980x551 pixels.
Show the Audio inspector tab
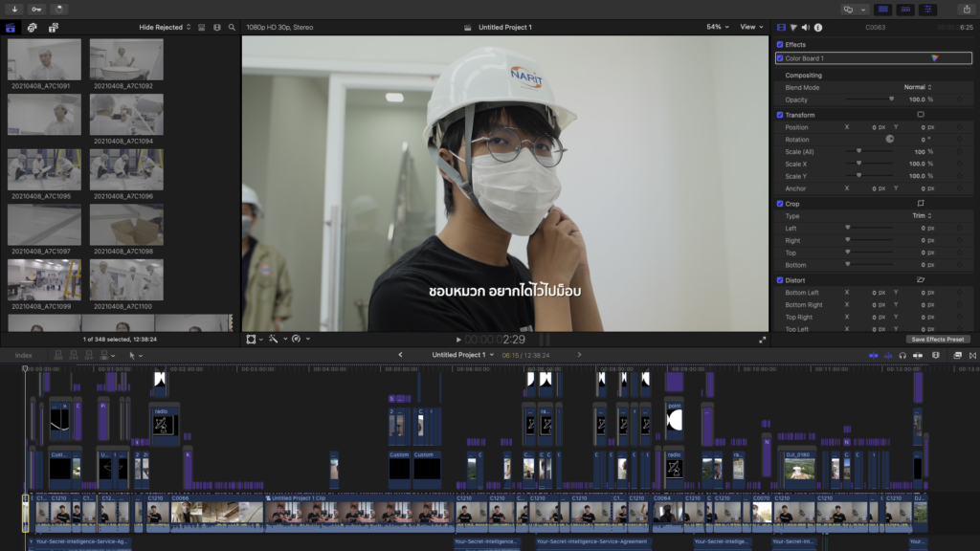click(806, 28)
